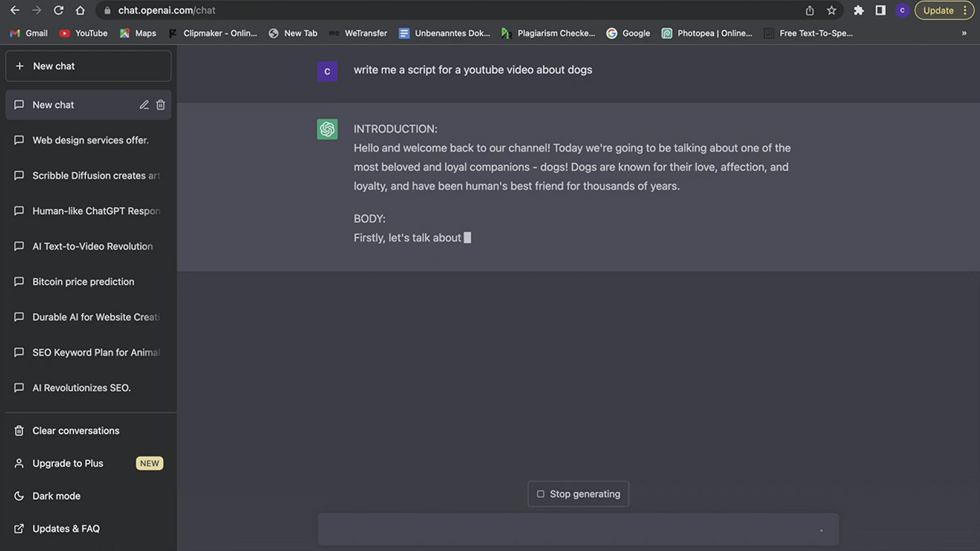Open the Bitcoin price prediction chat
This screenshot has width=980, height=551.
[83, 282]
